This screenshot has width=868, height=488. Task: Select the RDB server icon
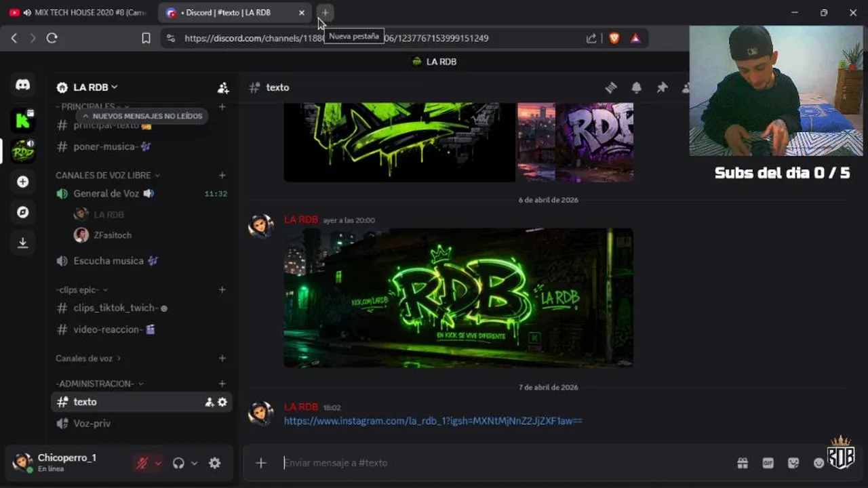coord(22,150)
